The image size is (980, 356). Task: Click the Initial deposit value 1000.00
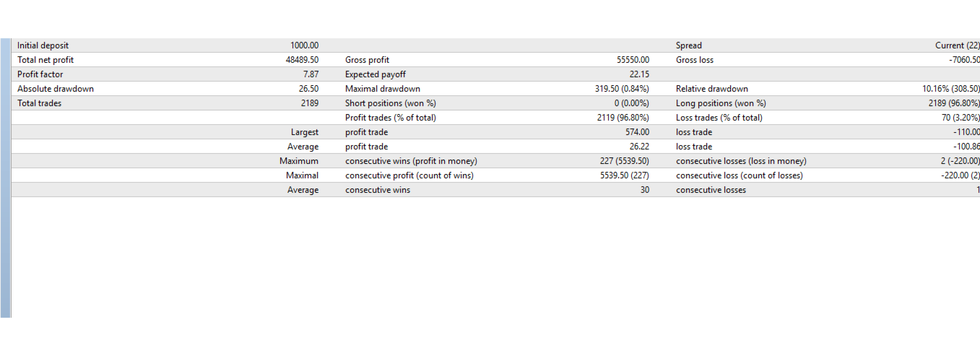[x=304, y=45]
